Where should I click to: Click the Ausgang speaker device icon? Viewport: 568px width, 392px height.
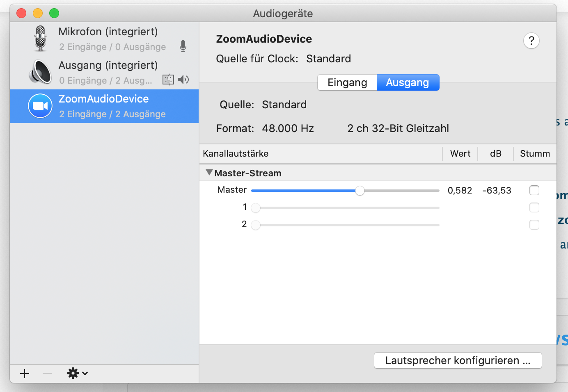pos(41,72)
